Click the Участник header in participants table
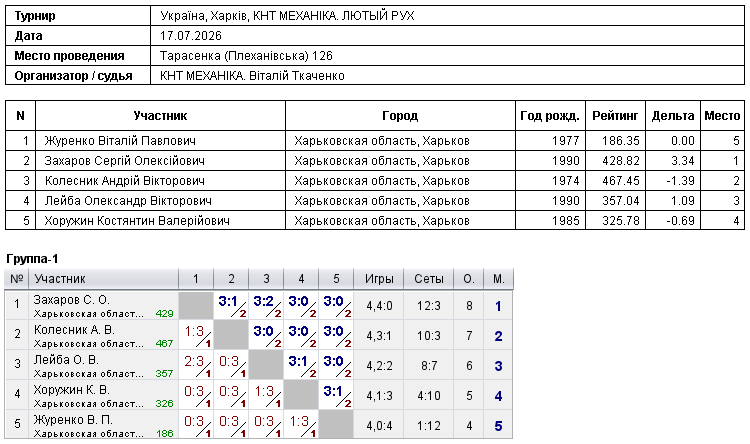This screenshot has width=750, height=444. click(x=160, y=116)
